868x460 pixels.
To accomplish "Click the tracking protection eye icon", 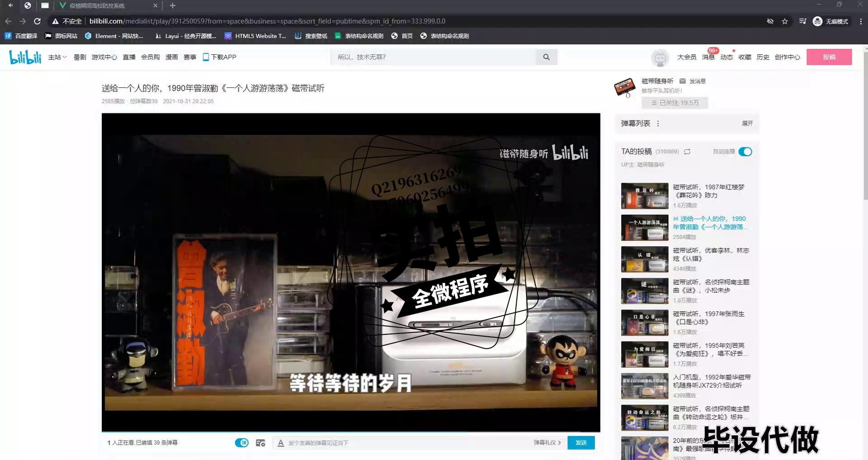I will pos(770,21).
